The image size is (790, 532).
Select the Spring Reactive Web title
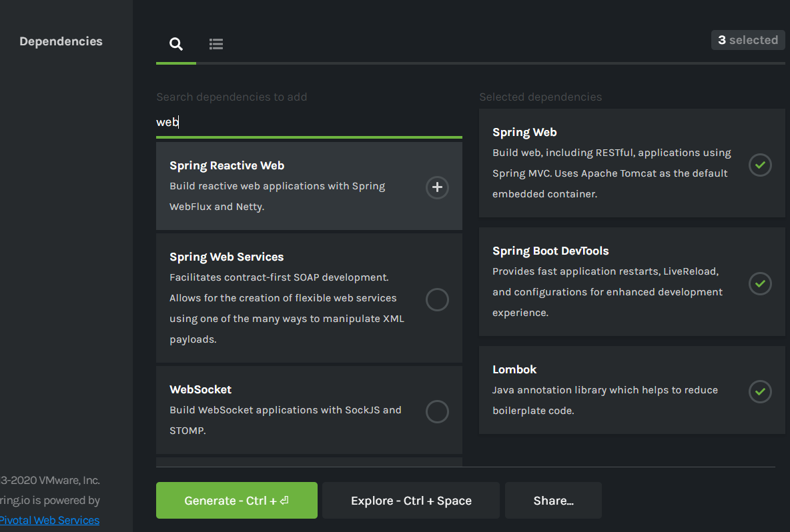(227, 165)
